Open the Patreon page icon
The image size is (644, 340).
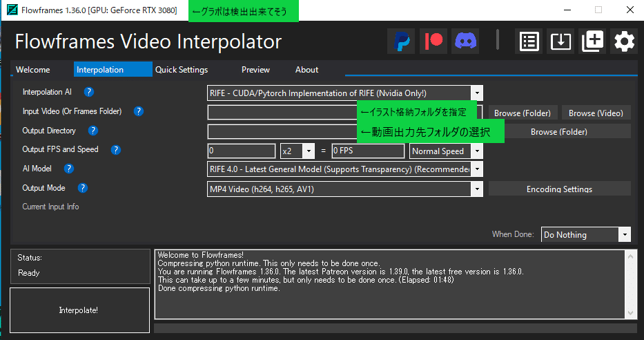(x=433, y=41)
